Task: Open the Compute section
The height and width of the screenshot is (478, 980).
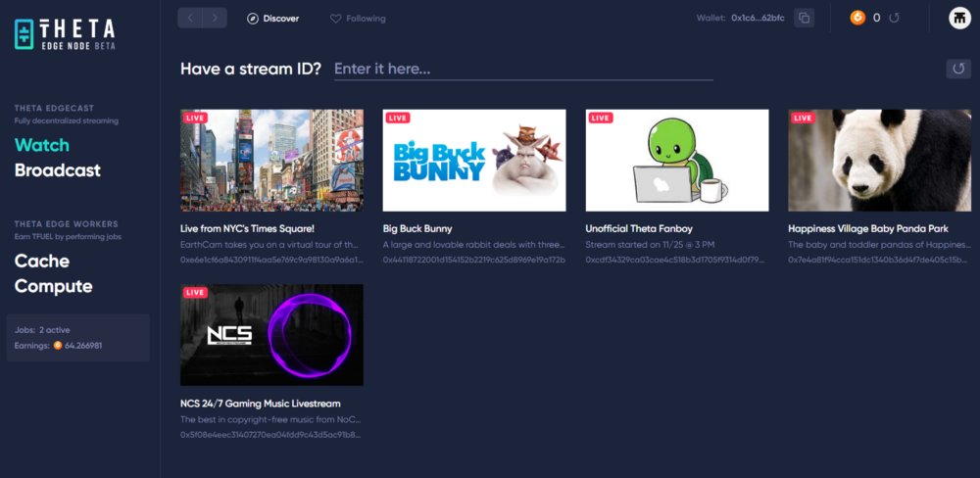Action: click(53, 286)
